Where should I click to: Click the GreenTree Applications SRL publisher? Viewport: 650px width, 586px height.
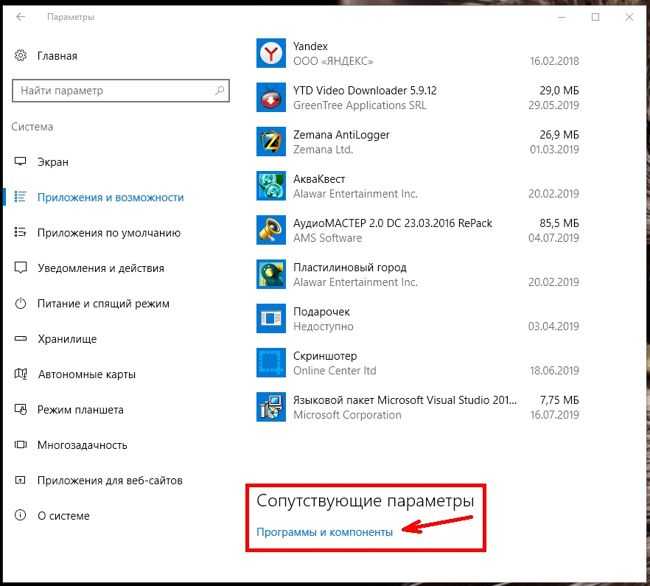[359, 105]
